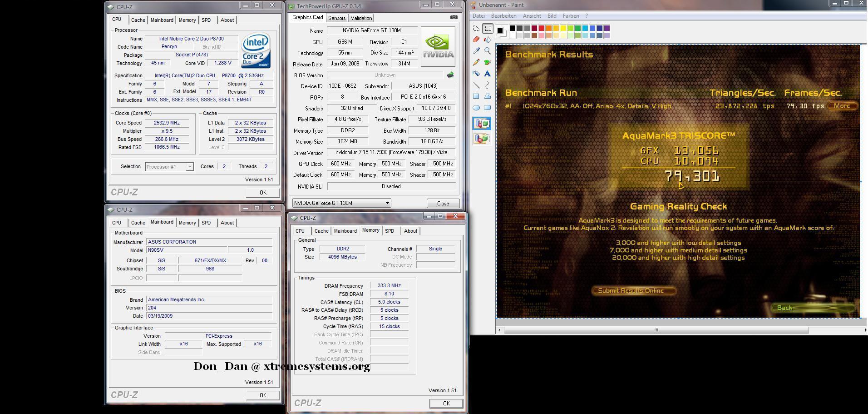Click the Paint title bar application icon
The width and height of the screenshot is (868, 414).
473,5
